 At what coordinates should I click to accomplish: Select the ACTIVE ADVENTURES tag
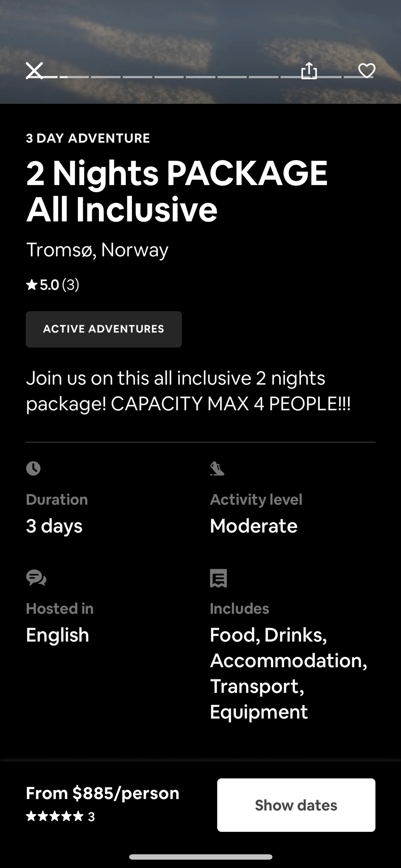[104, 329]
